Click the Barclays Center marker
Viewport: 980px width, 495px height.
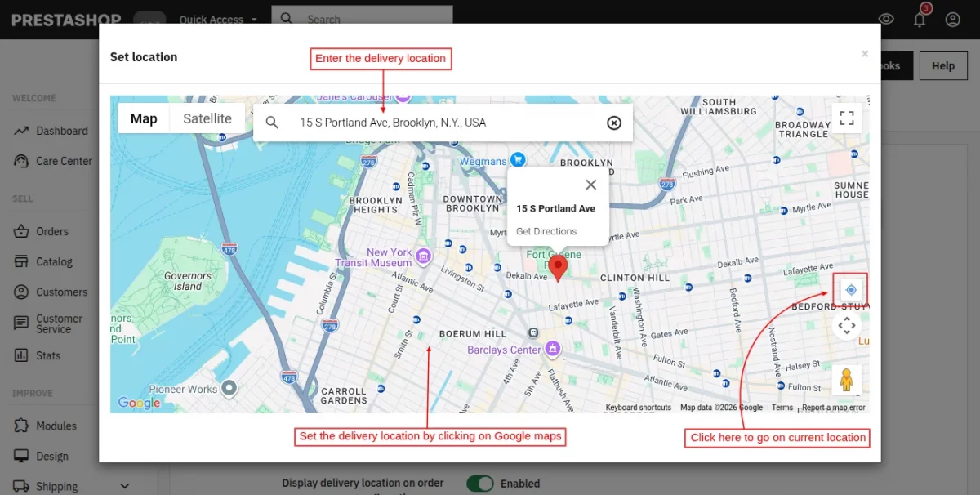click(x=553, y=350)
